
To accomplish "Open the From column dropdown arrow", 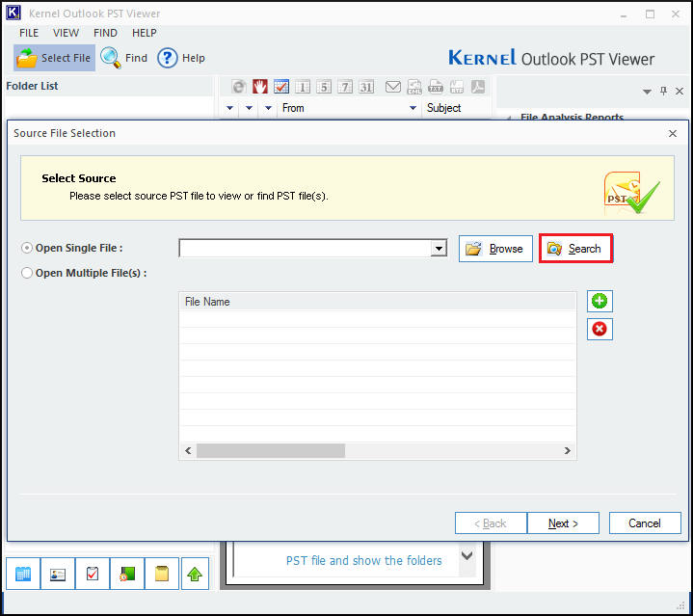I will 413,108.
